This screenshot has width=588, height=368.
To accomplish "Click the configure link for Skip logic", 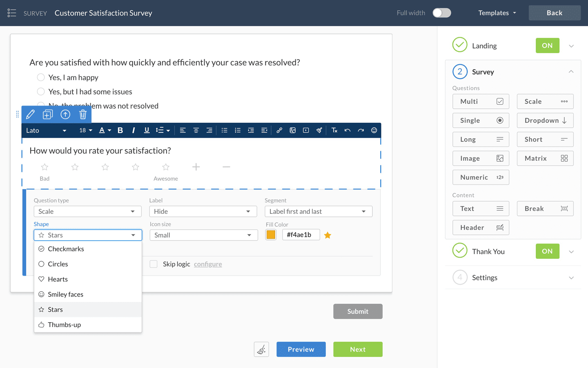I will coord(208,264).
